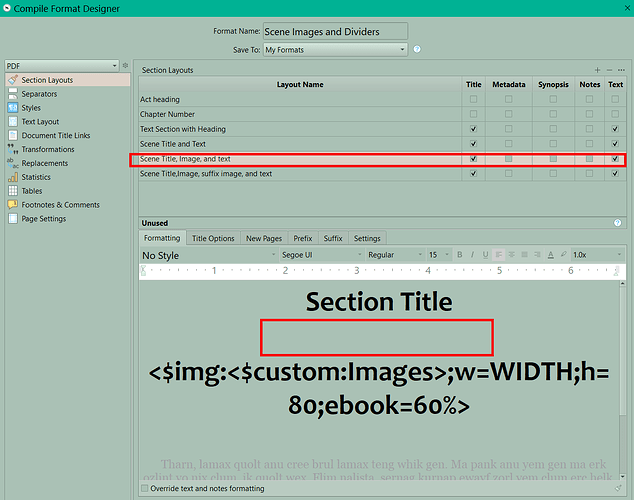Check Override text and notes formatting
This screenshot has height=500, width=634.
click(x=146, y=489)
